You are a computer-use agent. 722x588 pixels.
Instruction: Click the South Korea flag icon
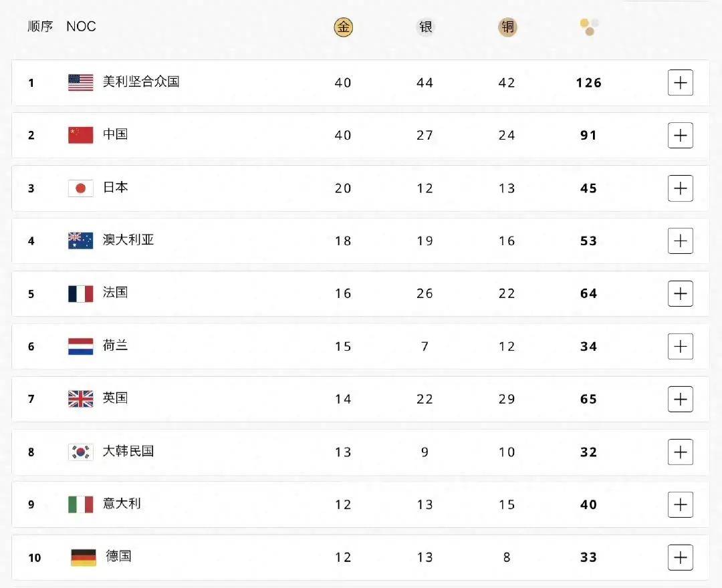point(81,452)
